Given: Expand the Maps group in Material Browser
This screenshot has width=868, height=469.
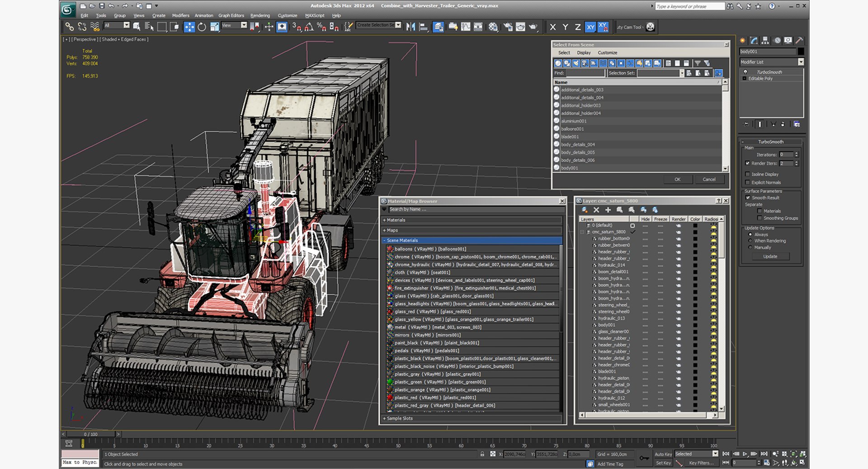Looking at the screenshot, I should 472,230.
